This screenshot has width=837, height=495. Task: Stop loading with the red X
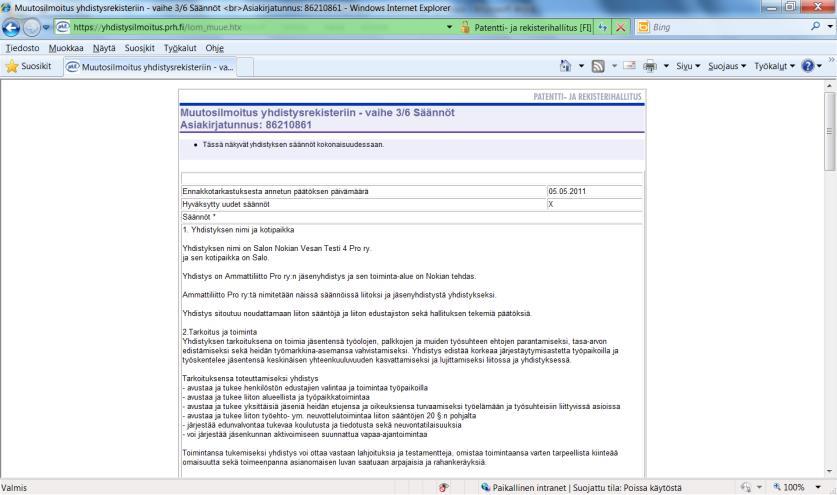coord(620,27)
